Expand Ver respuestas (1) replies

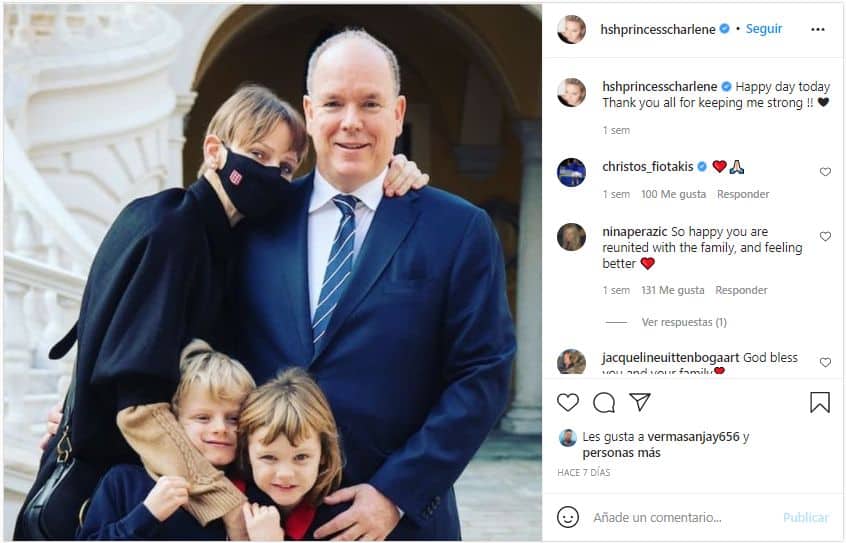point(684,322)
